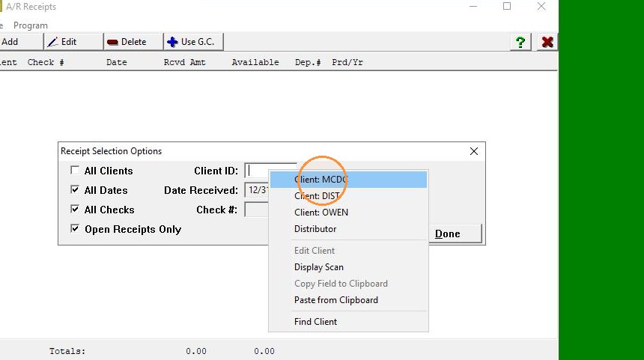The image size is (644, 360).
Task: Click the Check # input field
Action: click(257, 210)
